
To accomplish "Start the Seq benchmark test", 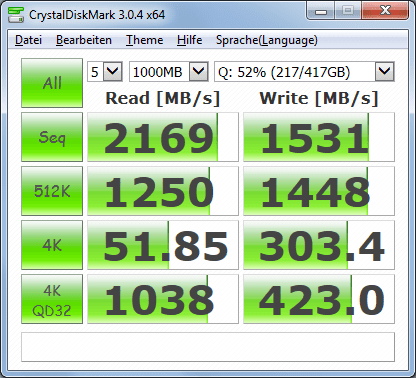I will (x=52, y=137).
